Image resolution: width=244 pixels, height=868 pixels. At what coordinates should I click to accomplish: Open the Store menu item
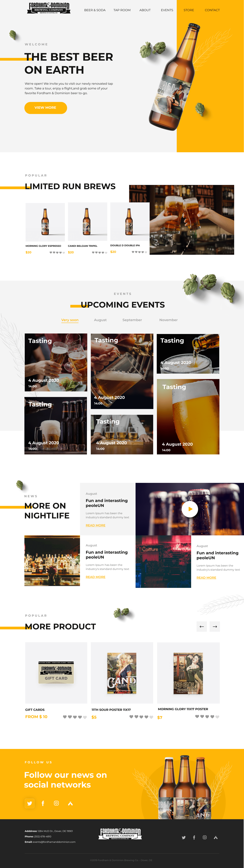click(x=189, y=10)
